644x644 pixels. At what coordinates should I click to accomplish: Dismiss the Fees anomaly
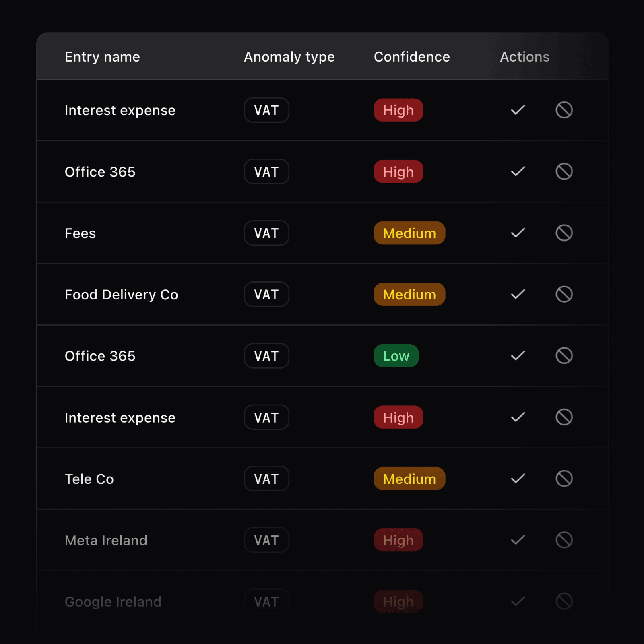(x=563, y=233)
